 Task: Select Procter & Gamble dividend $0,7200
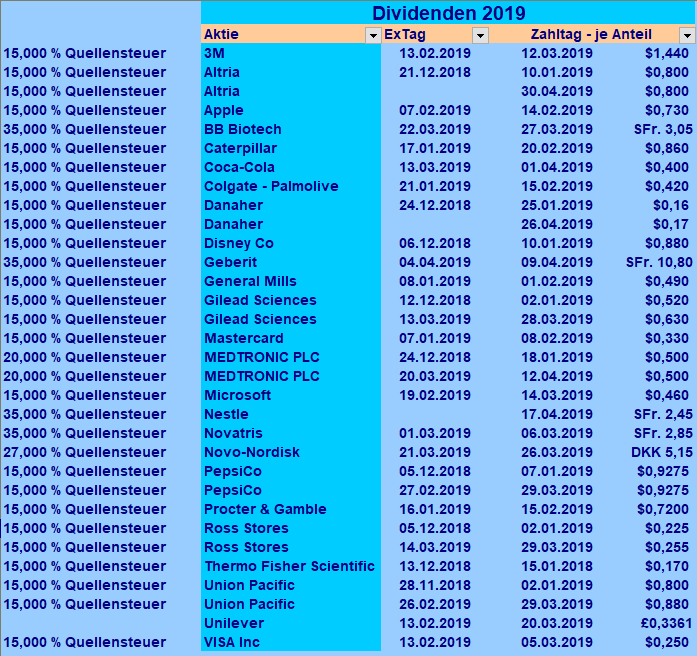point(663,509)
